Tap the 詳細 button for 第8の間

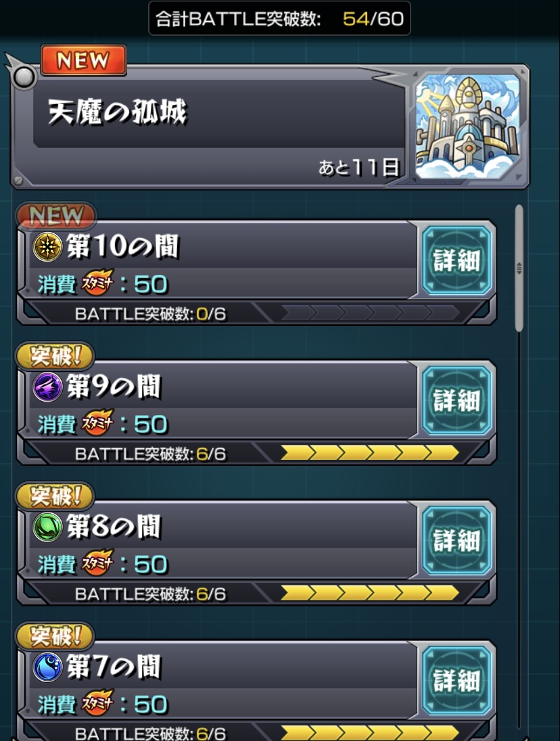[x=457, y=540]
